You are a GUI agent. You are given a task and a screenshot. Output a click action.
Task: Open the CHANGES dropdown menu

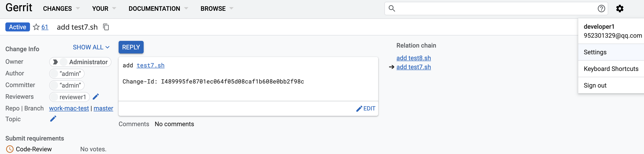coord(61,9)
